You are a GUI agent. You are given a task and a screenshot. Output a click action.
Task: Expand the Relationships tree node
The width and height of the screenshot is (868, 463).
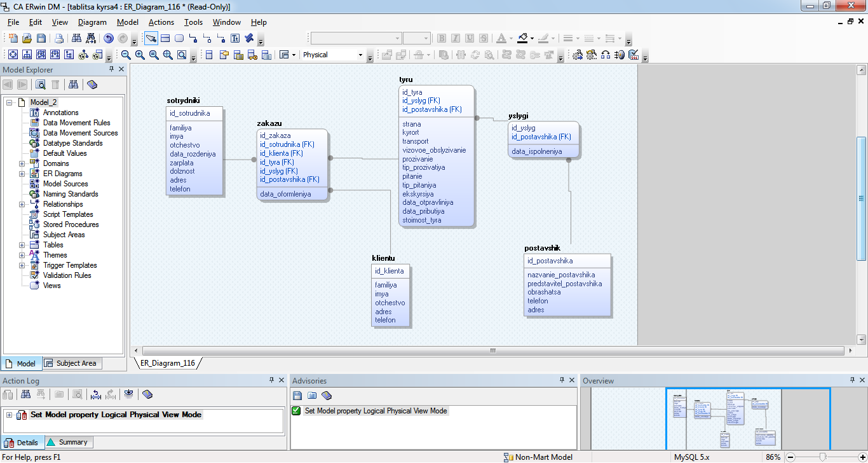click(x=22, y=204)
